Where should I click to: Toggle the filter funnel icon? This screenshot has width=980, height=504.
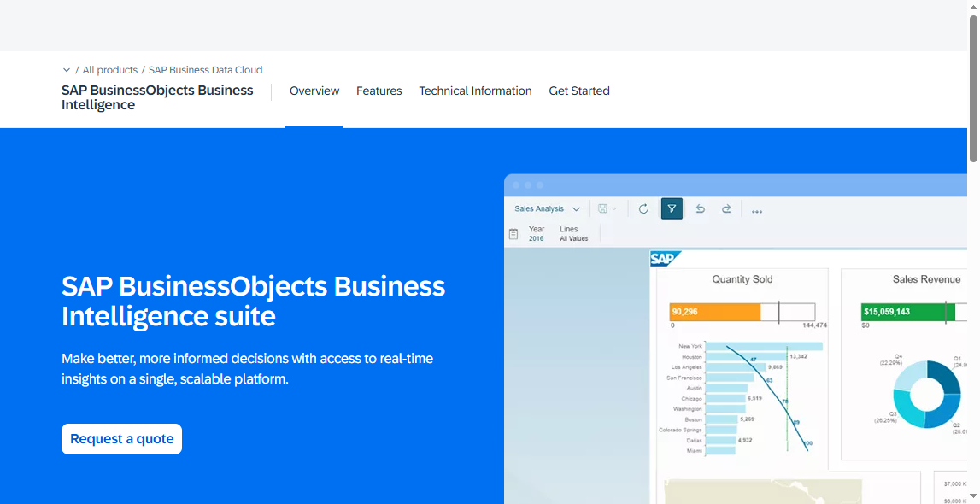click(672, 208)
